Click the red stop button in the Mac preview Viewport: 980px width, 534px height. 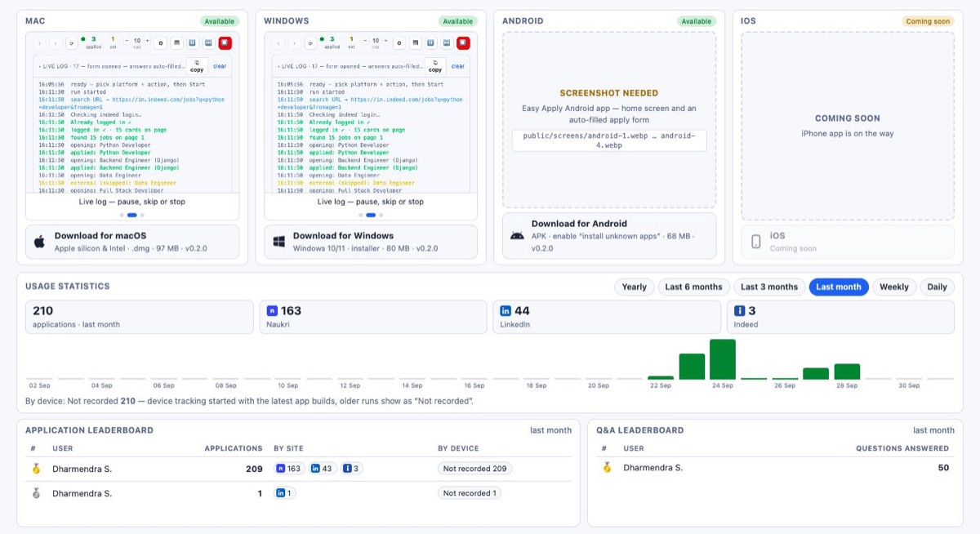point(225,43)
